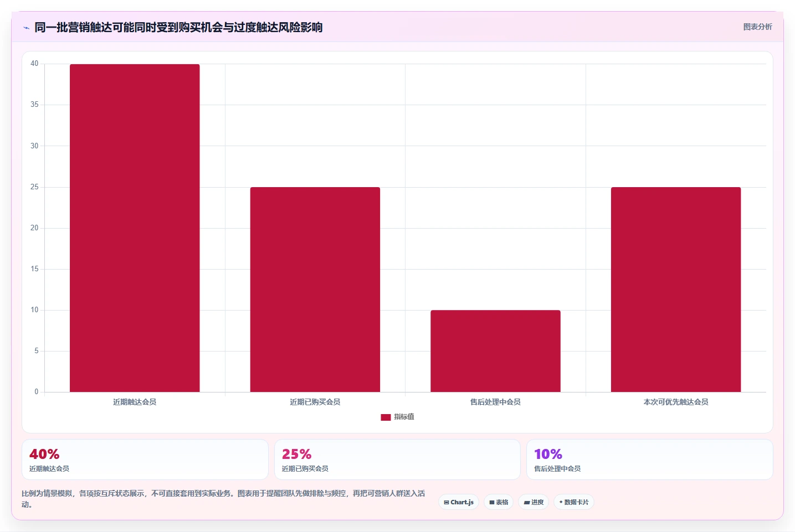Click the 表格 tag chip
The image size is (795, 532).
(x=499, y=502)
